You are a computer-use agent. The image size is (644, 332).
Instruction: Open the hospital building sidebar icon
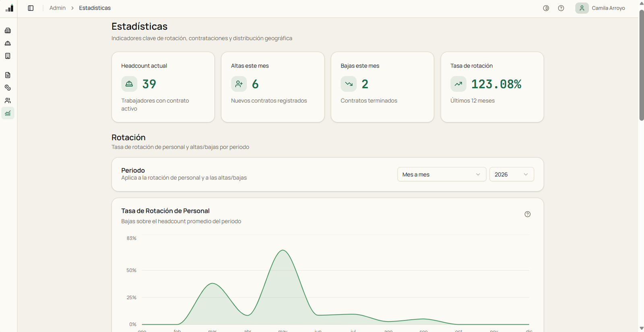[x=8, y=31]
